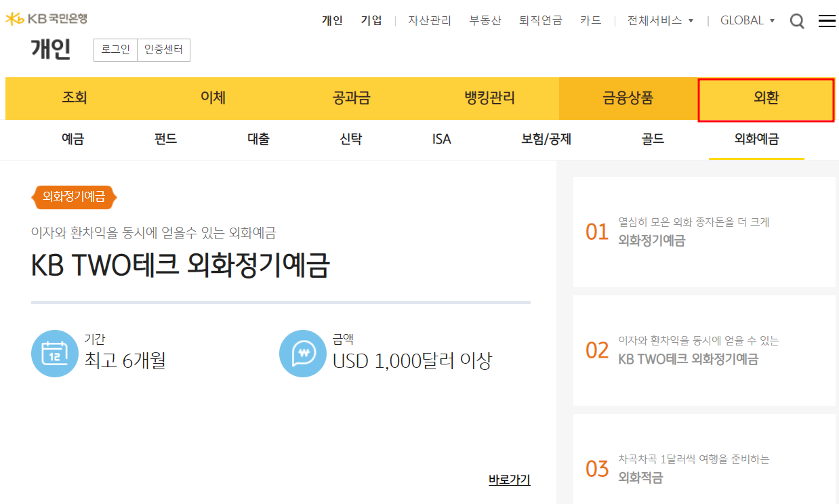Click the 로그인 button
This screenshot has height=504, width=839.
(115, 50)
